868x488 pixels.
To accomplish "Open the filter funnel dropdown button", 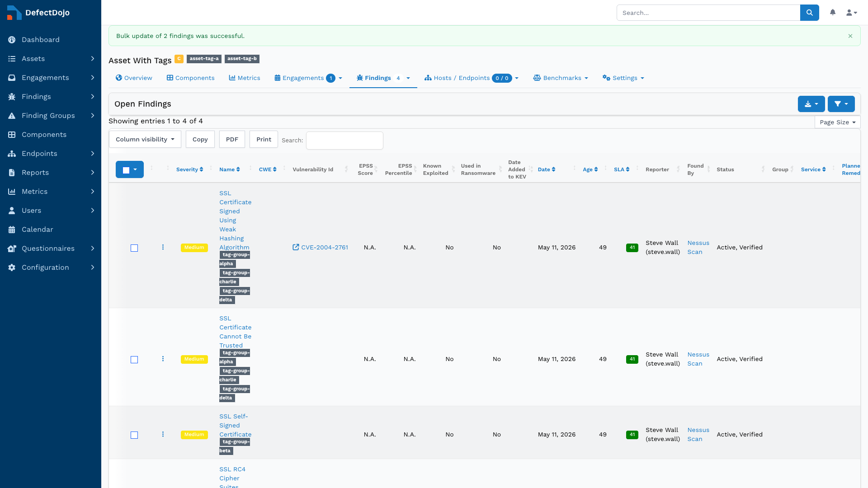I will click(841, 104).
